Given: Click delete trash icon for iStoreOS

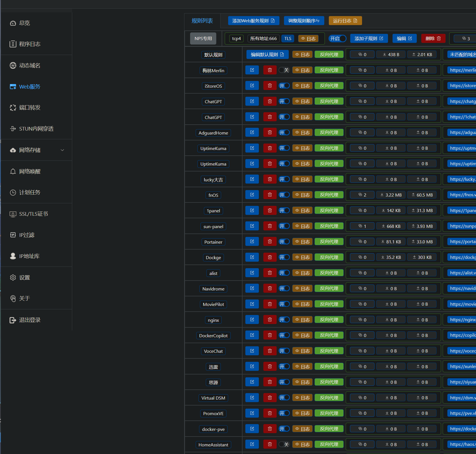Looking at the screenshot, I should 270,86.
